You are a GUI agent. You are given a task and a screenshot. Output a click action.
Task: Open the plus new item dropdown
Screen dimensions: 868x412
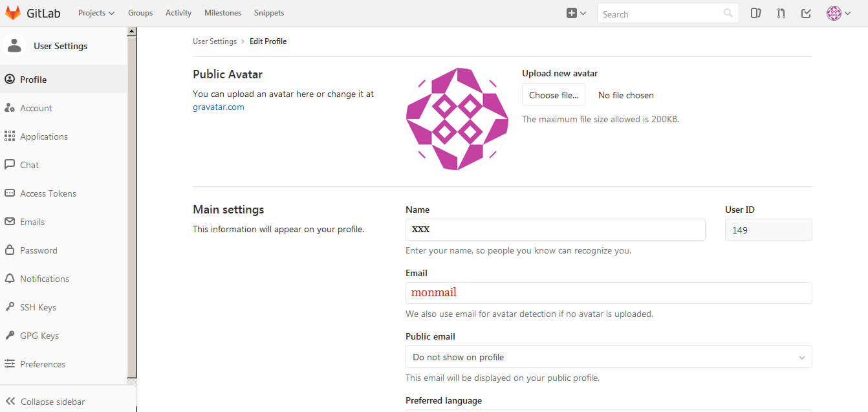[576, 13]
